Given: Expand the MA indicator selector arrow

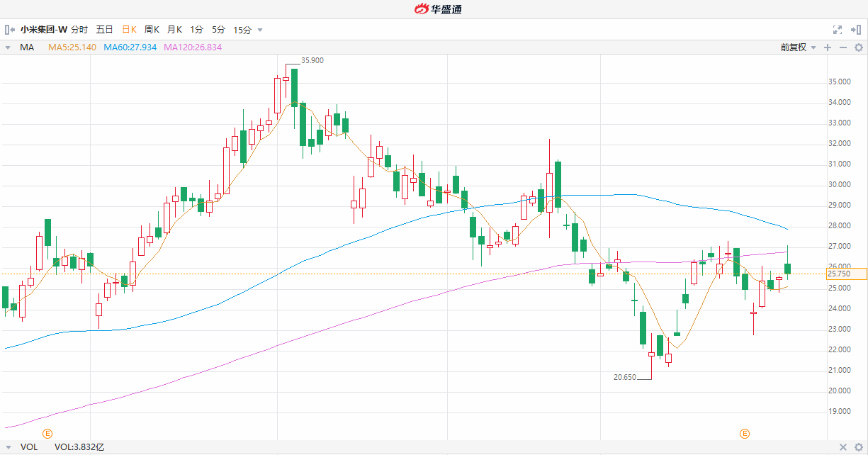Looking at the screenshot, I should click(8, 47).
